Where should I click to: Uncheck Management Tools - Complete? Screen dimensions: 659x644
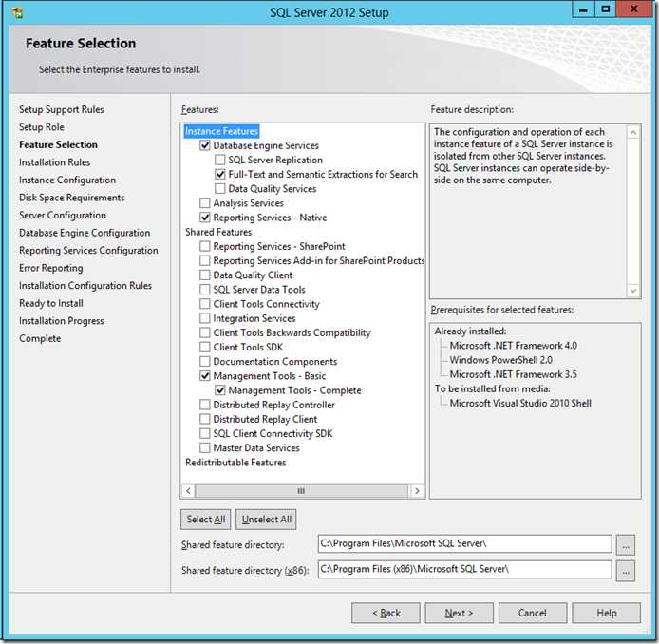[x=219, y=390]
